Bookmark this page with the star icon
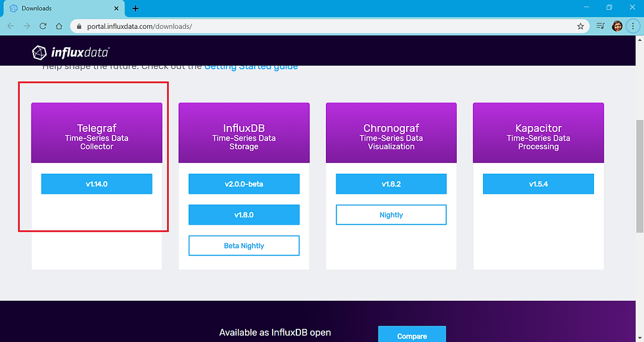 580,26
